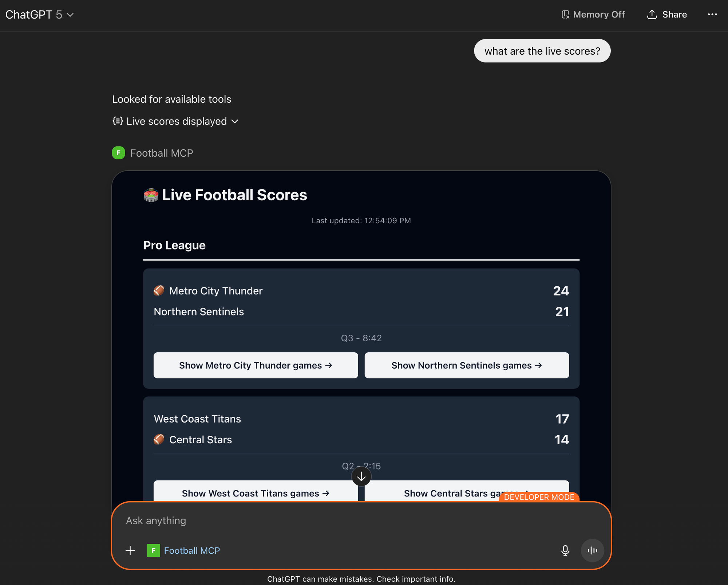
Task: Click the plus attachment icon
Action: 130,550
